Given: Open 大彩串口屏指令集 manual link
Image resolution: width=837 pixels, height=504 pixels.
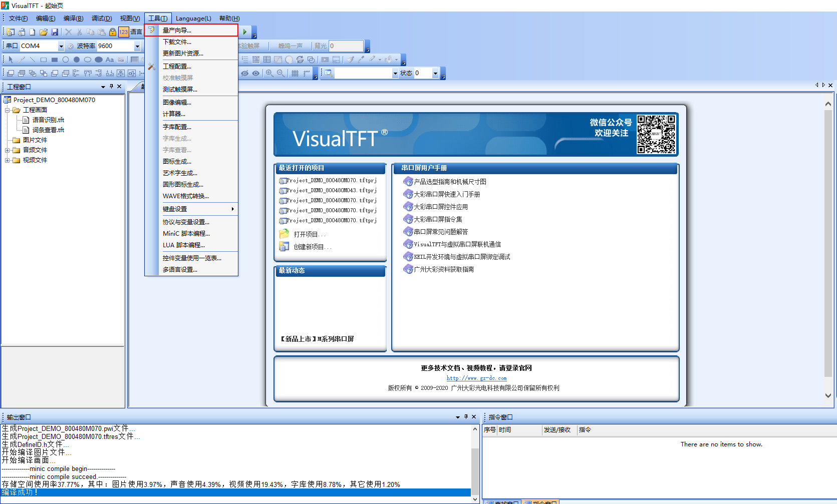Looking at the screenshot, I should pyautogui.click(x=438, y=219).
